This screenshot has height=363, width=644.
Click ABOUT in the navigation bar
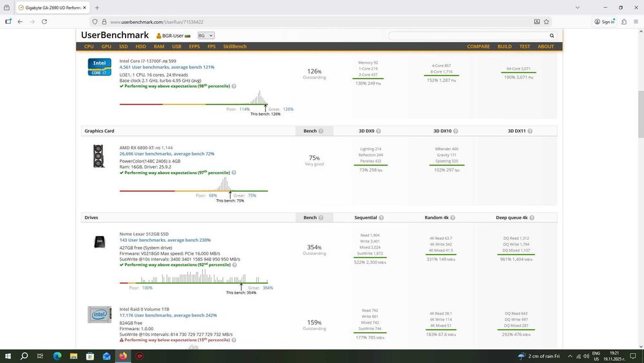[546, 46]
